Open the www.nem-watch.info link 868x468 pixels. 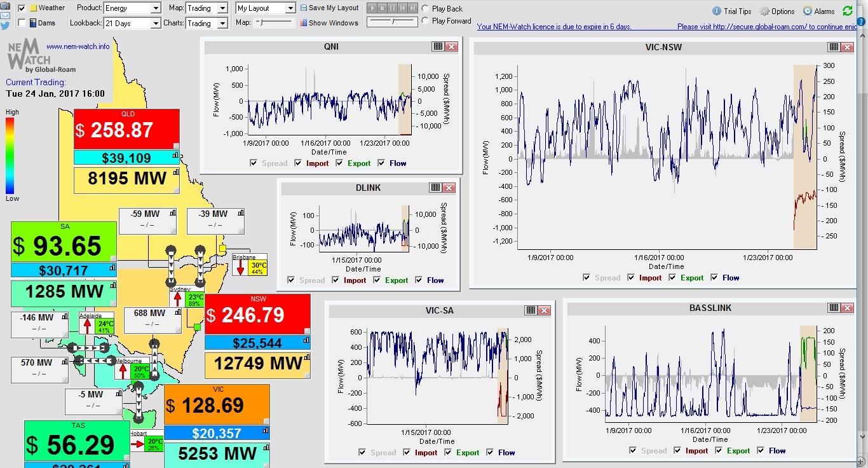(78, 46)
